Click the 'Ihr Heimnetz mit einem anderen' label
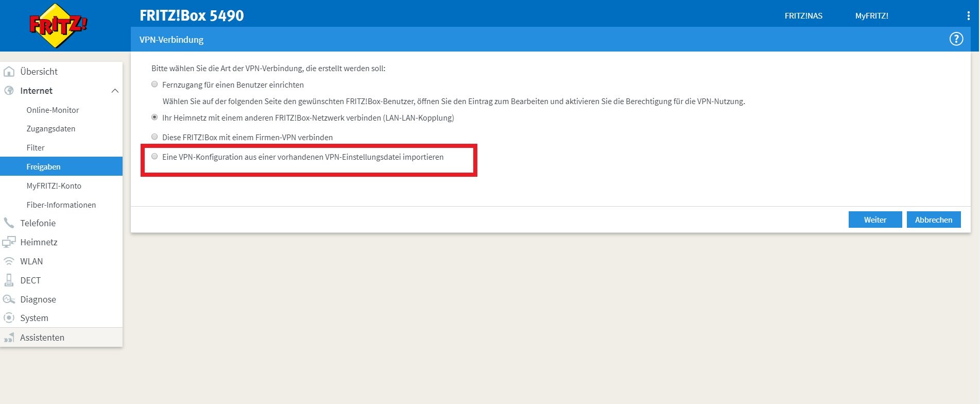 coord(308,118)
